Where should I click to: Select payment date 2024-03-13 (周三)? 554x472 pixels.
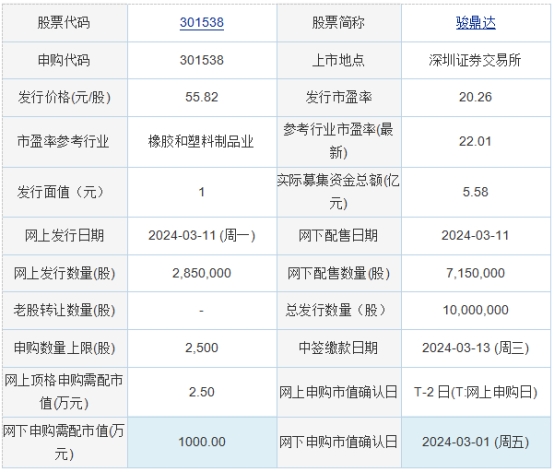point(476,348)
